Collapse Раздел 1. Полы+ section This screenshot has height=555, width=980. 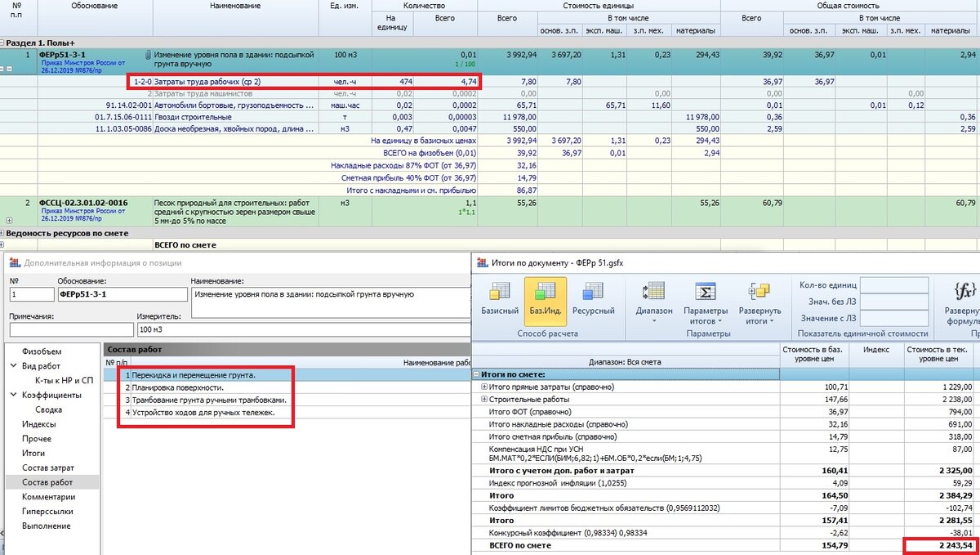click(x=2, y=43)
